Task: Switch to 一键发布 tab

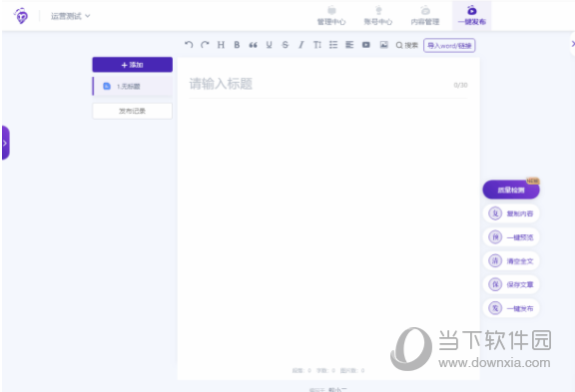Action: [x=472, y=16]
